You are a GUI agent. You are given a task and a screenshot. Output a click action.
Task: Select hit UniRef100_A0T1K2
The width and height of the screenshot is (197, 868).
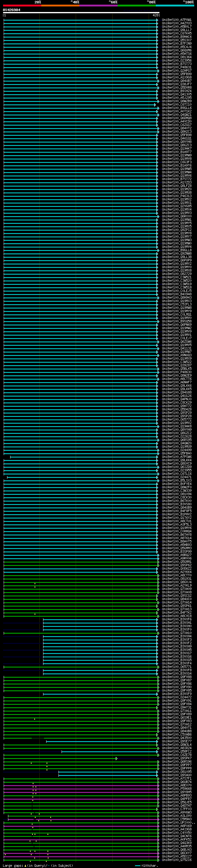pos(177,111)
